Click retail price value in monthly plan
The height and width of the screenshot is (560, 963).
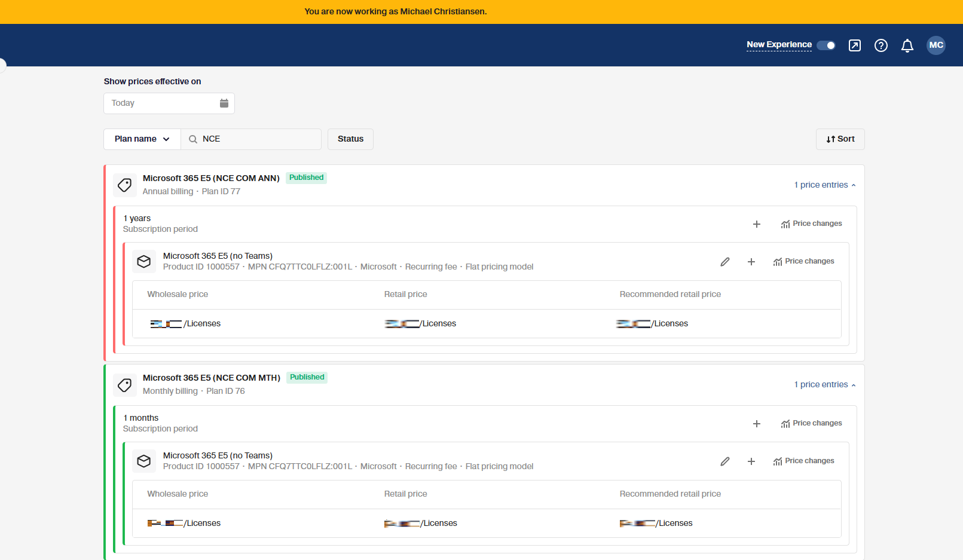420,524
